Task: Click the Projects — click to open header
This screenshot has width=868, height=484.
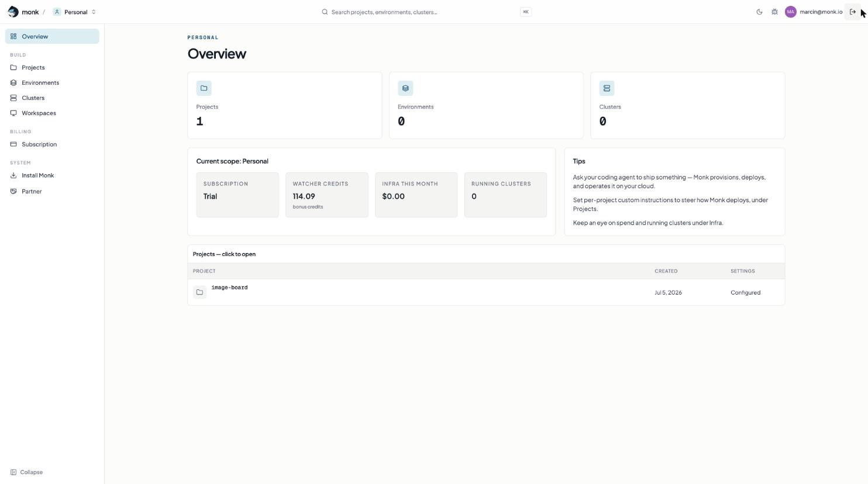Action: pyautogui.click(x=224, y=254)
